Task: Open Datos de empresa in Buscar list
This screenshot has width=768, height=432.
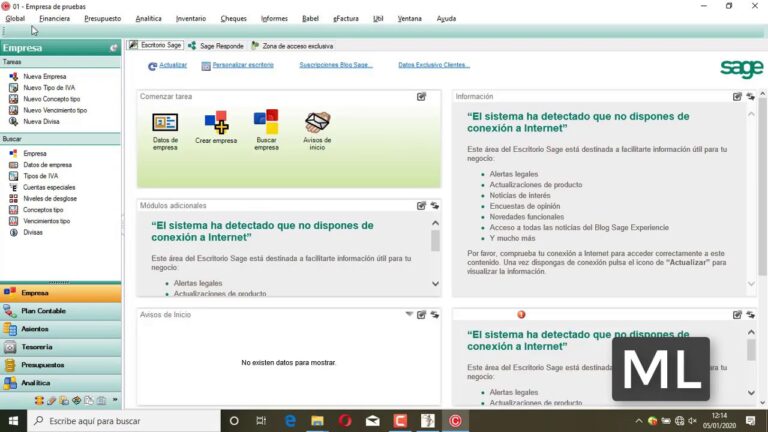Action: (48, 165)
